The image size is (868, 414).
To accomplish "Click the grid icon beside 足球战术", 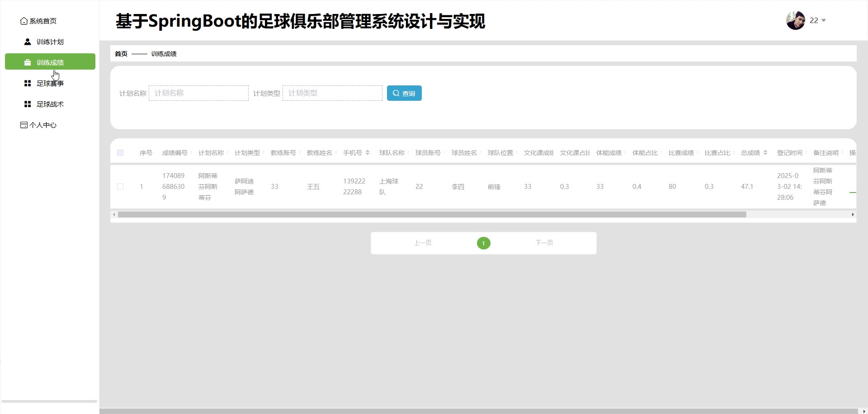I will [x=28, y=104].
